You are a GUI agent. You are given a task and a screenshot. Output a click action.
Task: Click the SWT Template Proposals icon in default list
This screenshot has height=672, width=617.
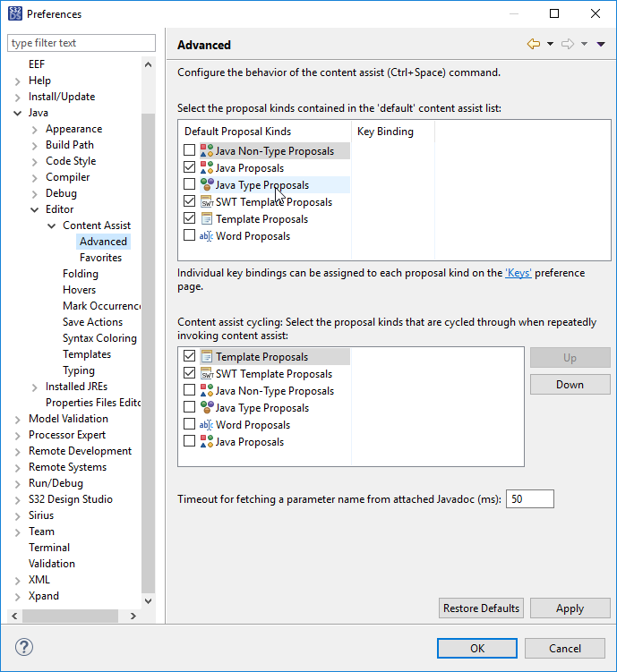tap(206, 202)
